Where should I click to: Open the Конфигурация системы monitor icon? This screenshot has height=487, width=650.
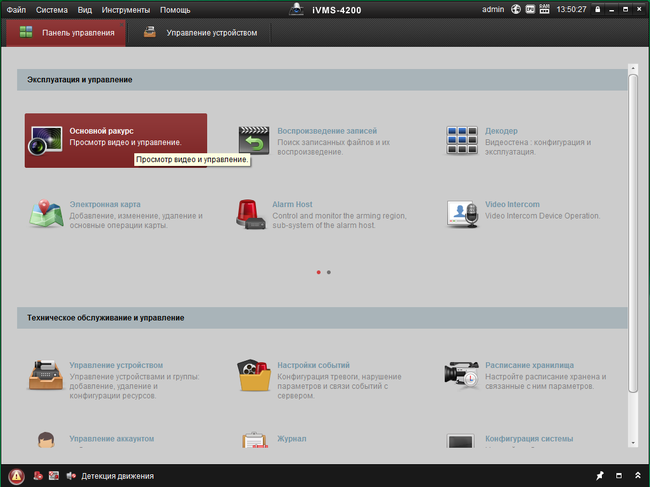tap(461, 441)
